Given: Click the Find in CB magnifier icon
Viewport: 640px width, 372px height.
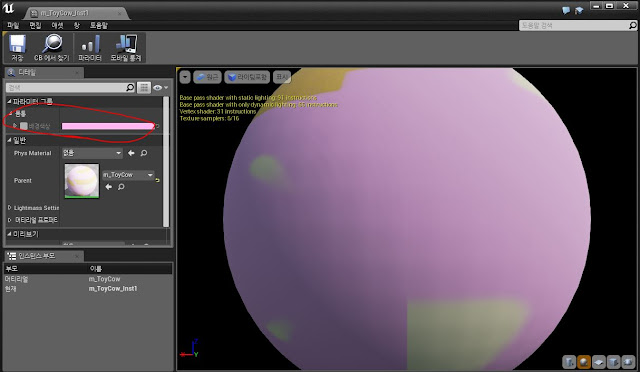Looking at the screenshot, I should [x=52, y=47].
